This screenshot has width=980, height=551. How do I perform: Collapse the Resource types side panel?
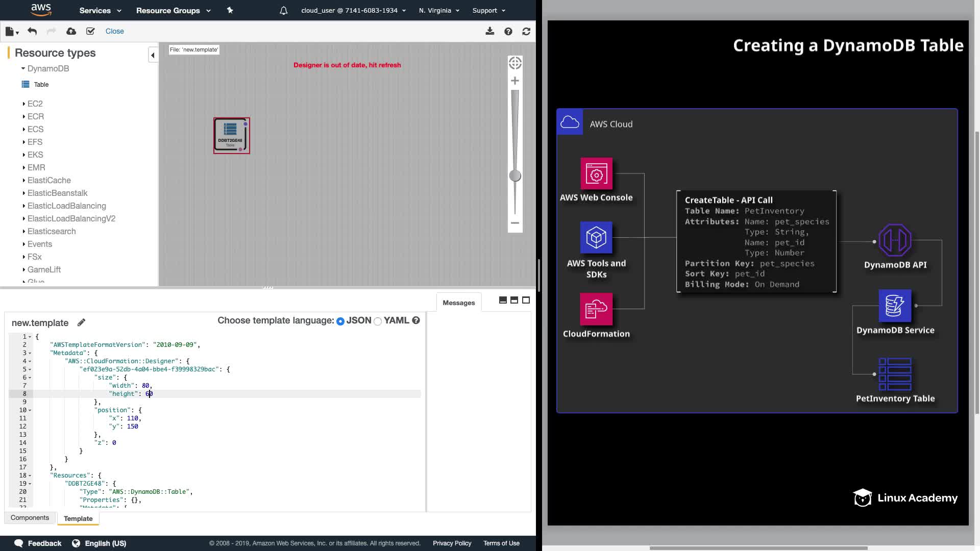point(153,55)
